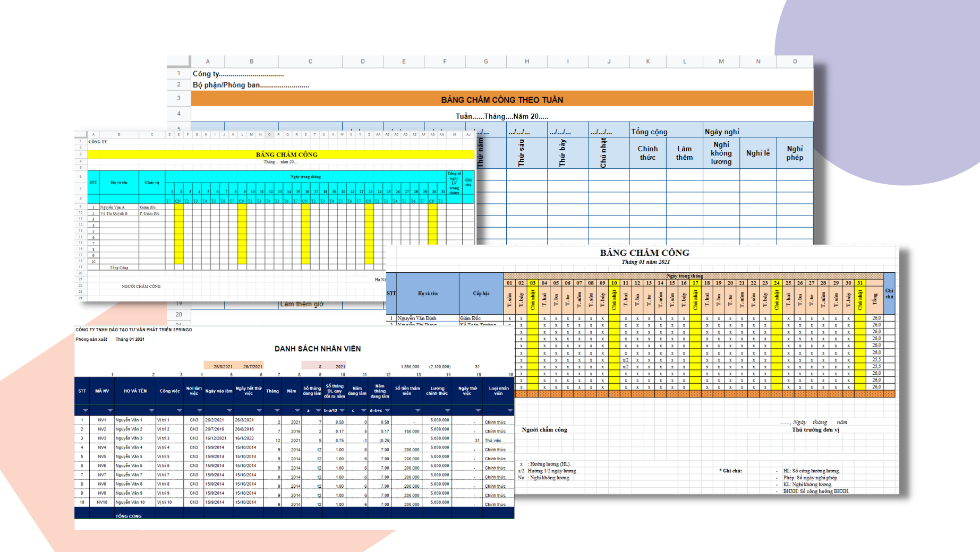Click the 'Làm thêm' column header
Image resolution: width=980 pixels, height=552 pixels.
pyautogui.click(x=684, y=153)
